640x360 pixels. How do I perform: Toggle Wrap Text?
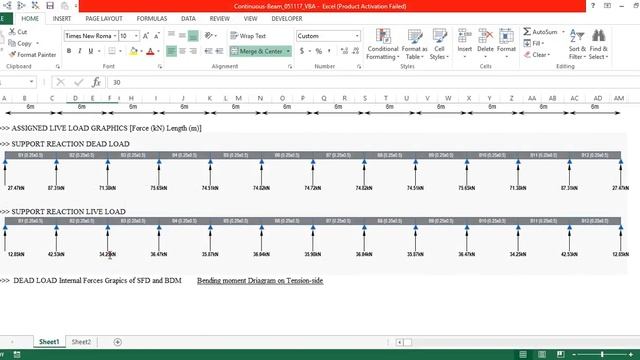[248, 36]
